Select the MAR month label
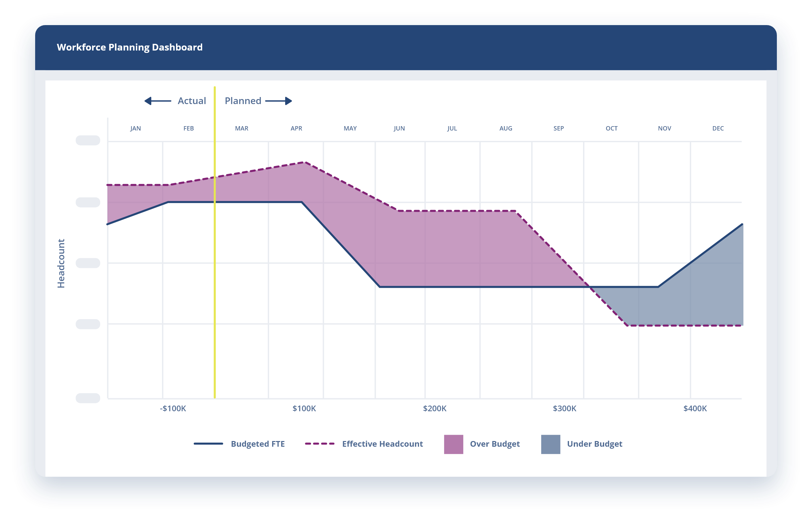Screen dimensions: 812x522 (x=242, y=128)
